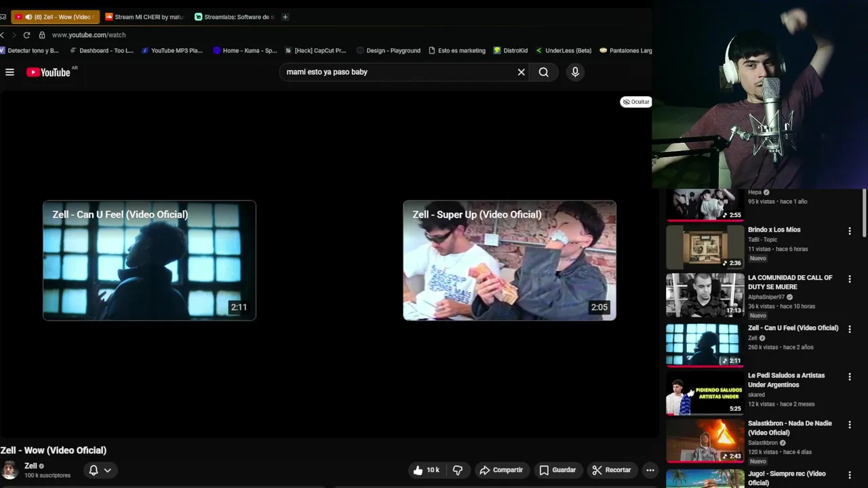868x488 pixels.
Task: Open Salastkbron - Nada De Nadie video
Action: pyautogui.click(x=790, y=428)
